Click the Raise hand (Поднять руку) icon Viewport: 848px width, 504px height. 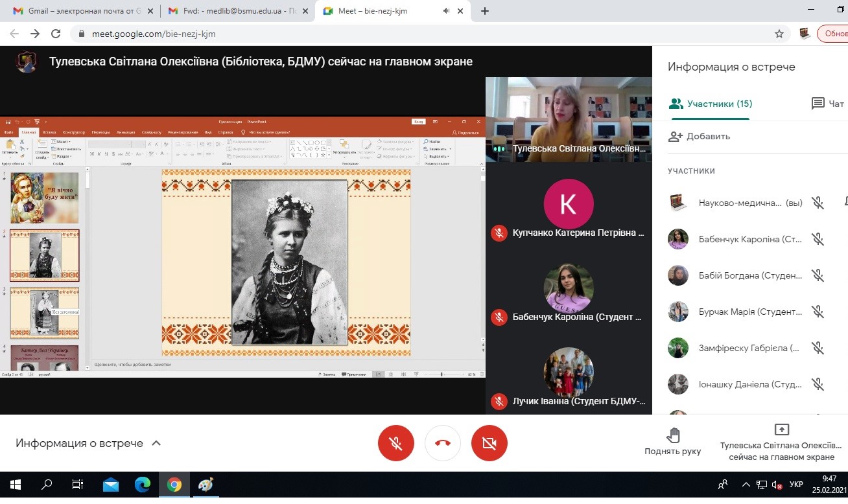coord(673,435)
